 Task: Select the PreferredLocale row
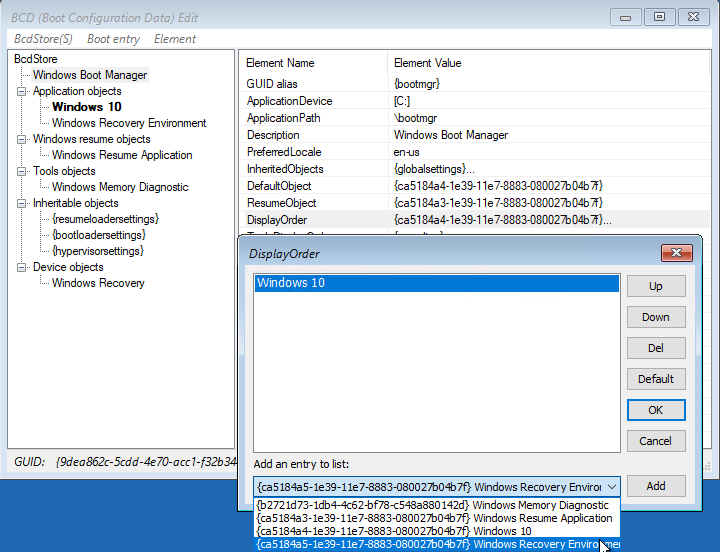pos(474,152)
